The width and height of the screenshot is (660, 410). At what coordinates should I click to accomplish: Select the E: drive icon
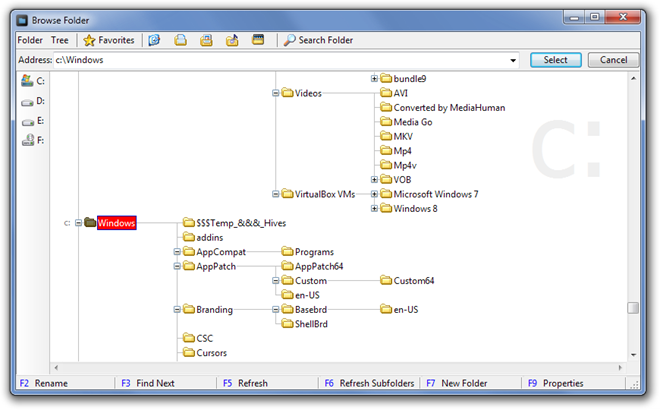32,121
